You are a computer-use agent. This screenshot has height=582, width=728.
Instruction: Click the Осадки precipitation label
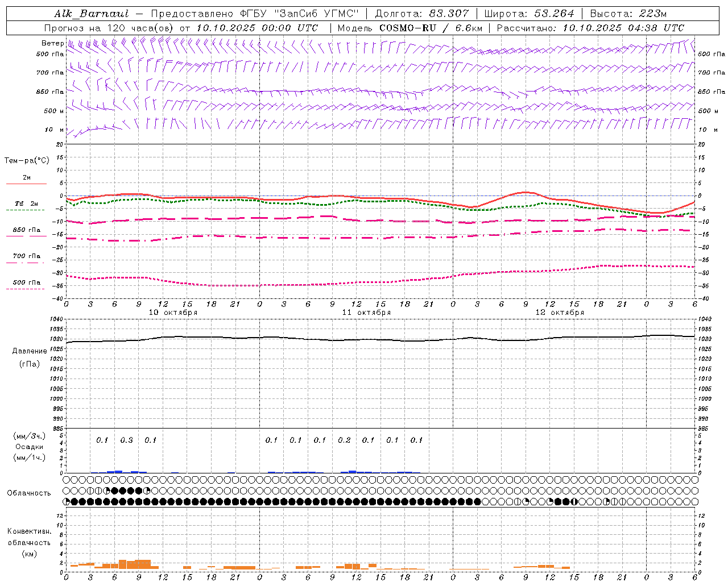click(x=30, y=447)
